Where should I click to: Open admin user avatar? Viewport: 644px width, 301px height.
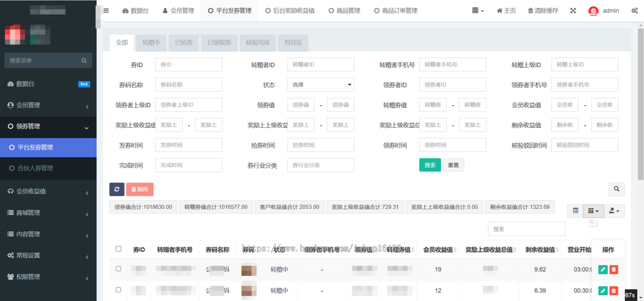[593, 11]
